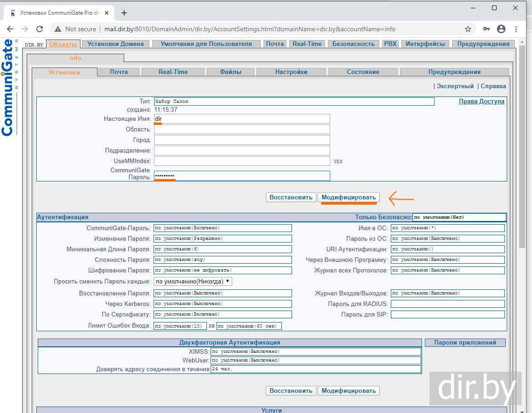
Task: Expand 'Просить сменить Пароль каждые' dropdown
Action: click(193, 281)
